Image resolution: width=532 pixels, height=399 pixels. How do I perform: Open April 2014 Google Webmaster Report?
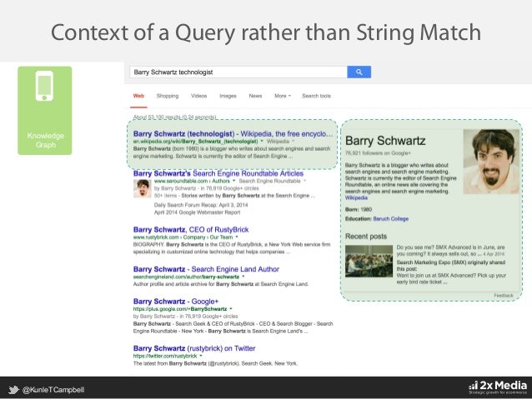(197, 212)
